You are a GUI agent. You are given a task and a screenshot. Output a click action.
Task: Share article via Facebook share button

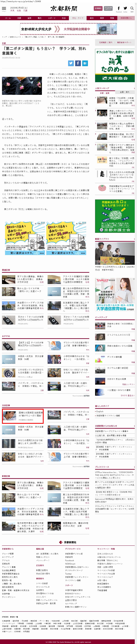click(x=78, y=63)
